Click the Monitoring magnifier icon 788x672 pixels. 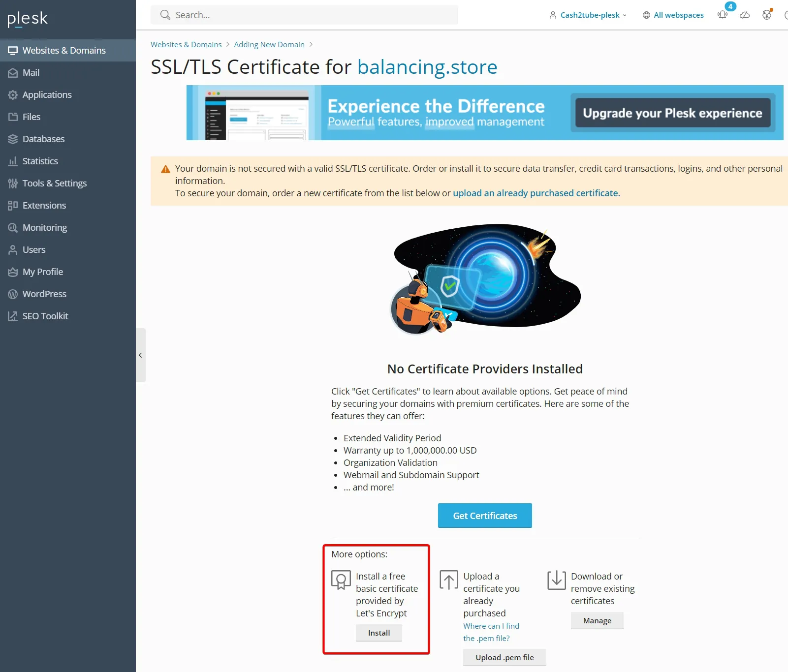(13, 228)
